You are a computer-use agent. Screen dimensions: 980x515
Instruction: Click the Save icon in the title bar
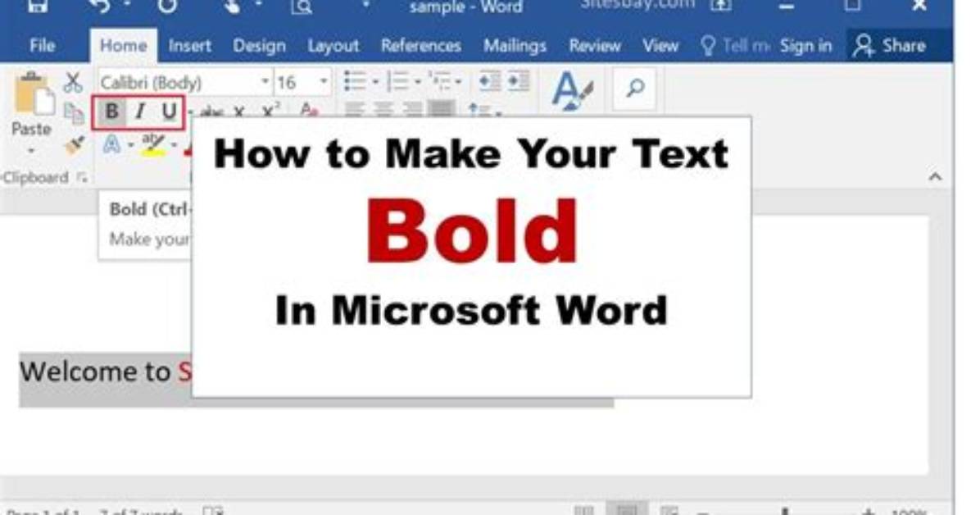pyautogui.click(x=39, y=7)
